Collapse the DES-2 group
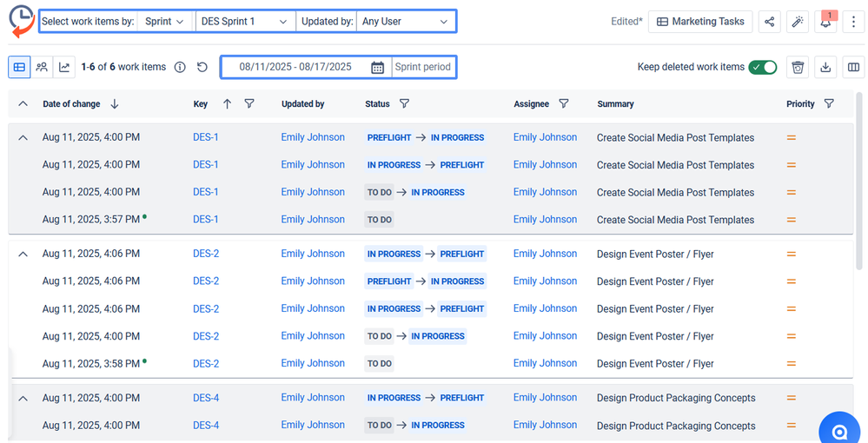The width and height of the screenshot is (868, 443). point(23,254)
